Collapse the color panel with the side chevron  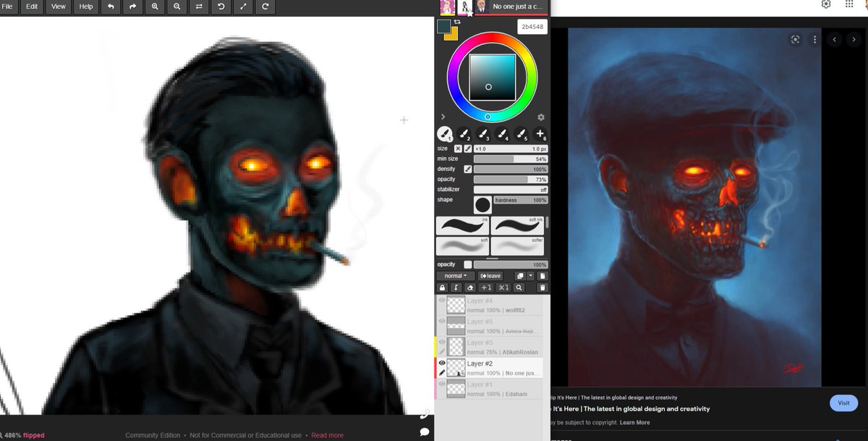point(443,117)
